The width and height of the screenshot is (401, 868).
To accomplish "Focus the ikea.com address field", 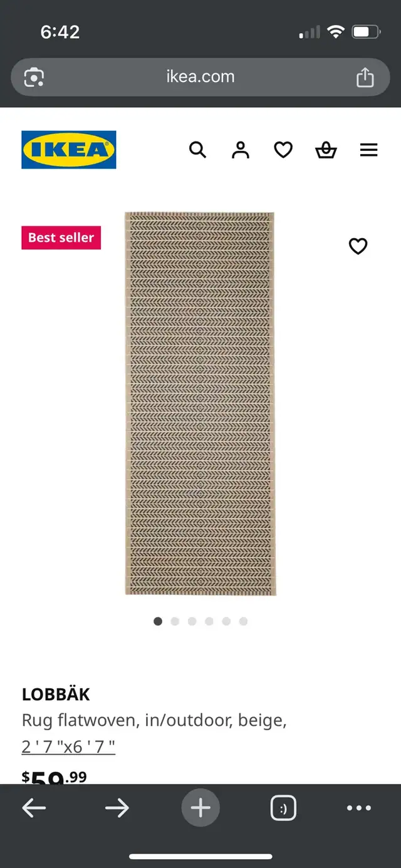I will point(200,77).
